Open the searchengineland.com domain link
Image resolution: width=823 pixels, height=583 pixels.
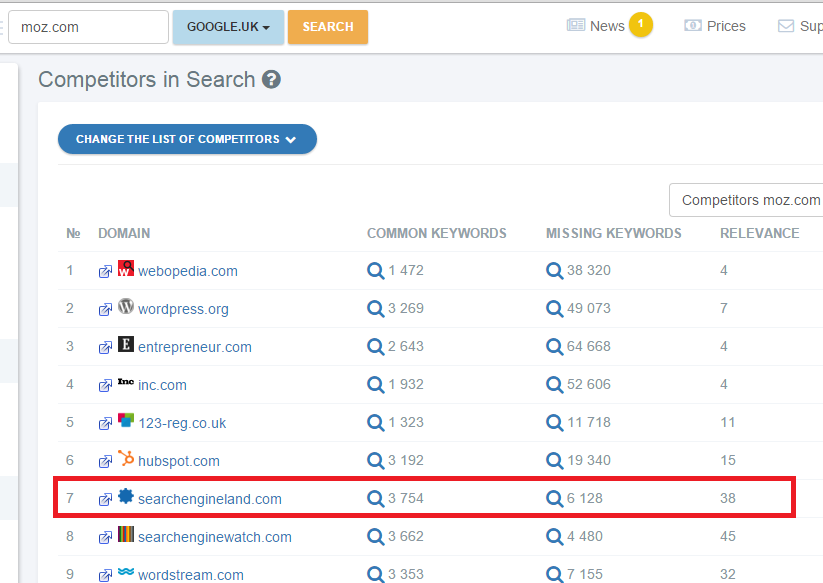pos(210,500)
